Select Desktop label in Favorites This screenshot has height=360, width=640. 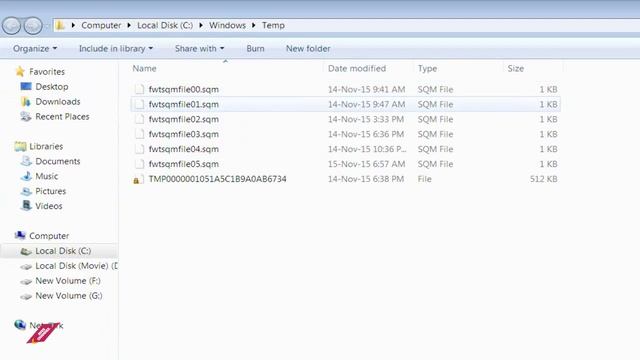point(52,87)
